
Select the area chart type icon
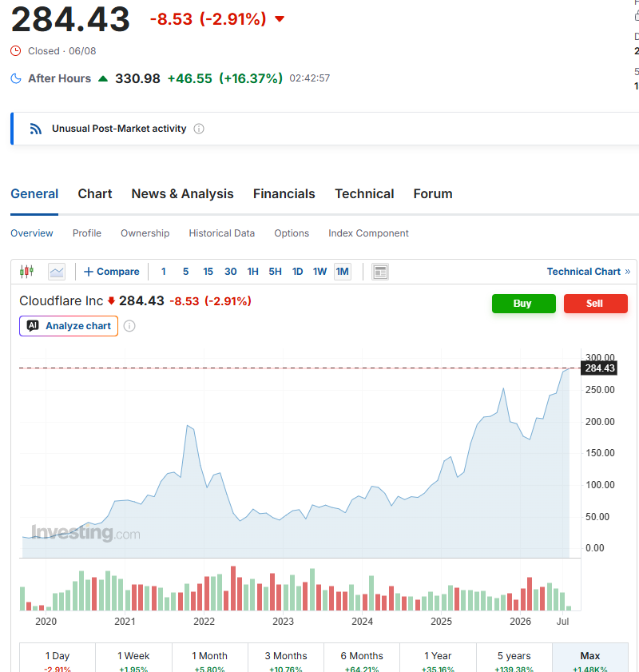pos(57,272)
